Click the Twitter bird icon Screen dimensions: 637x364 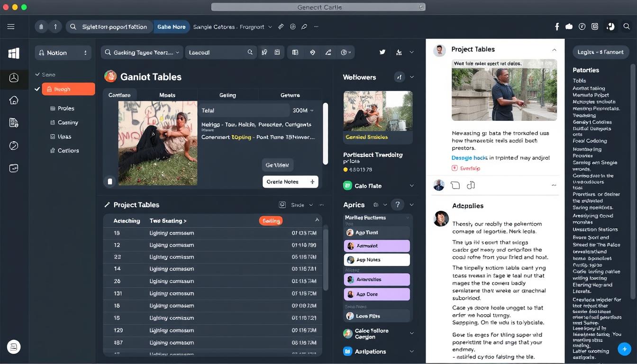click(x=382, y=53)
